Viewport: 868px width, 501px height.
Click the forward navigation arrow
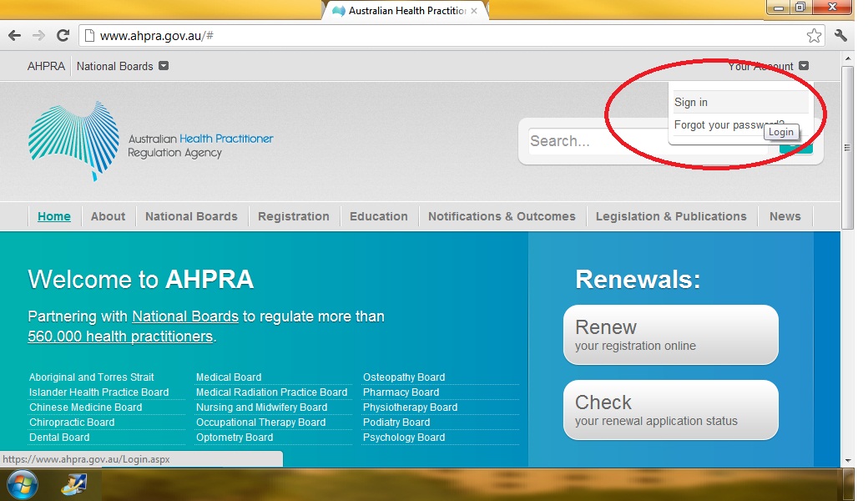(x=38, y=35)
